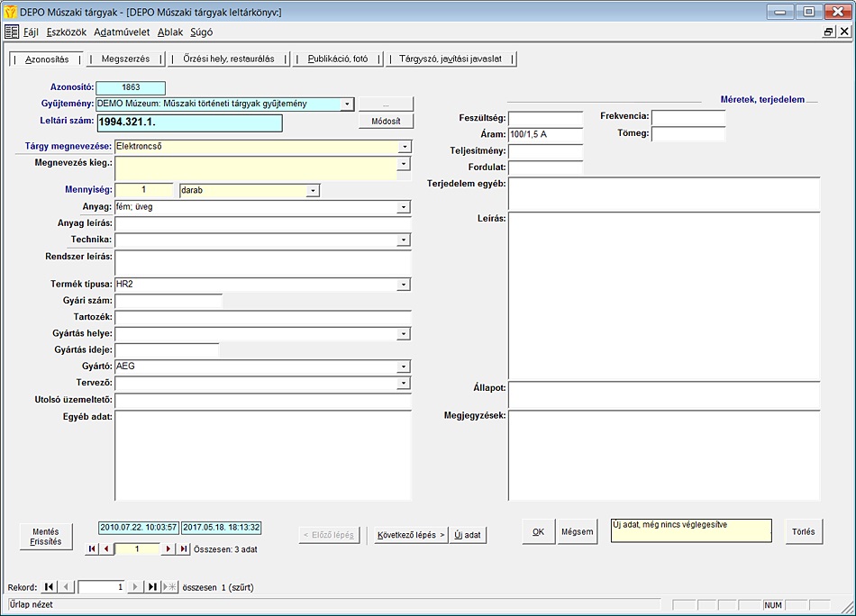Restore the inner document window
856x616 pixels.
coord(828,32)
